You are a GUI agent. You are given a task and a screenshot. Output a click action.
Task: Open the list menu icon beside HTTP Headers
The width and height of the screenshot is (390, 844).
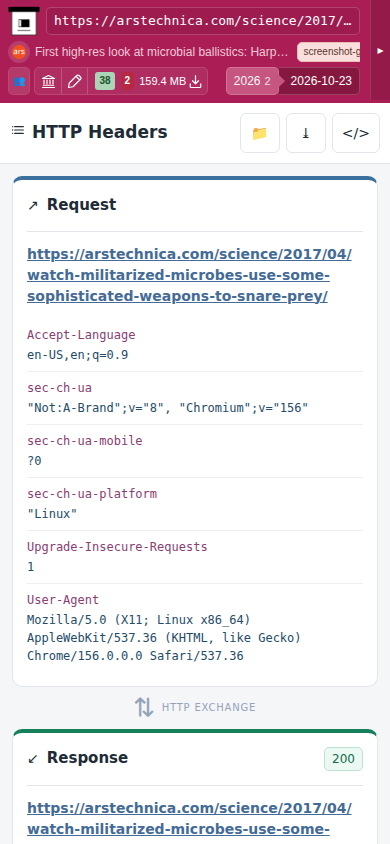coord(18,130)
